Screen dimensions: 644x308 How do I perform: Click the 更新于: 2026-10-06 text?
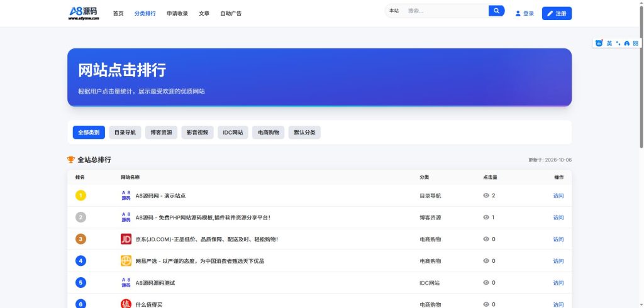pos(550,160)
